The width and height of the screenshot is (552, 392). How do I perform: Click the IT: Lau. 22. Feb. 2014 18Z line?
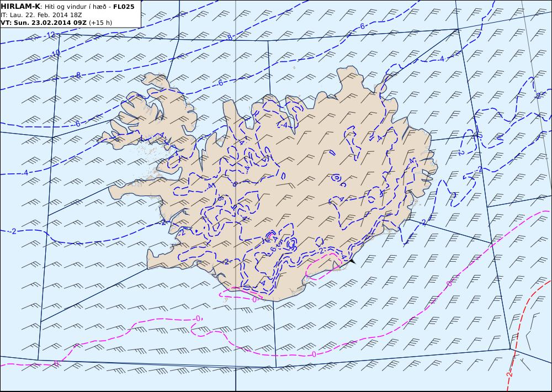(x=41, y=15)
